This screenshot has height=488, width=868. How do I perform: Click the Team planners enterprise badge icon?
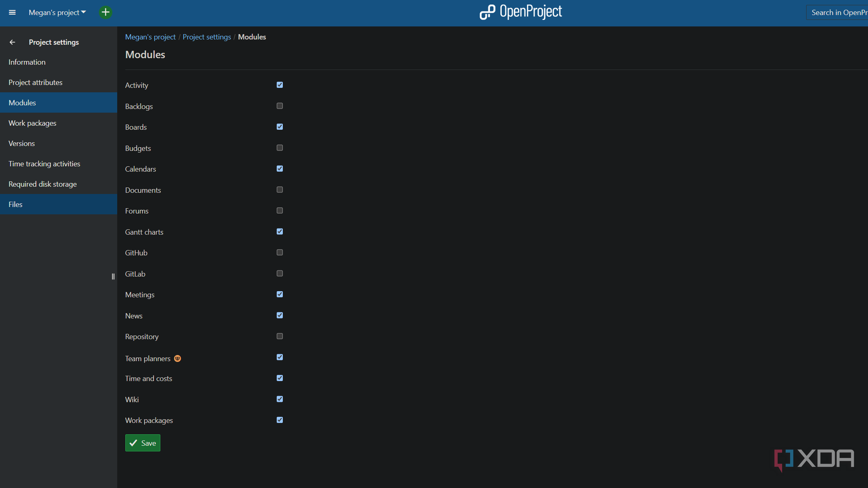tap(177, 358)
